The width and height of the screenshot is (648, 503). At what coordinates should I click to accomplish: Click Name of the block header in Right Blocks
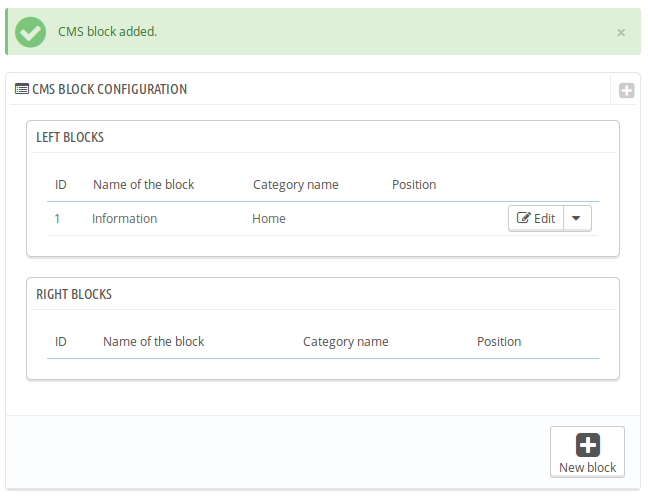pos(153,341)
